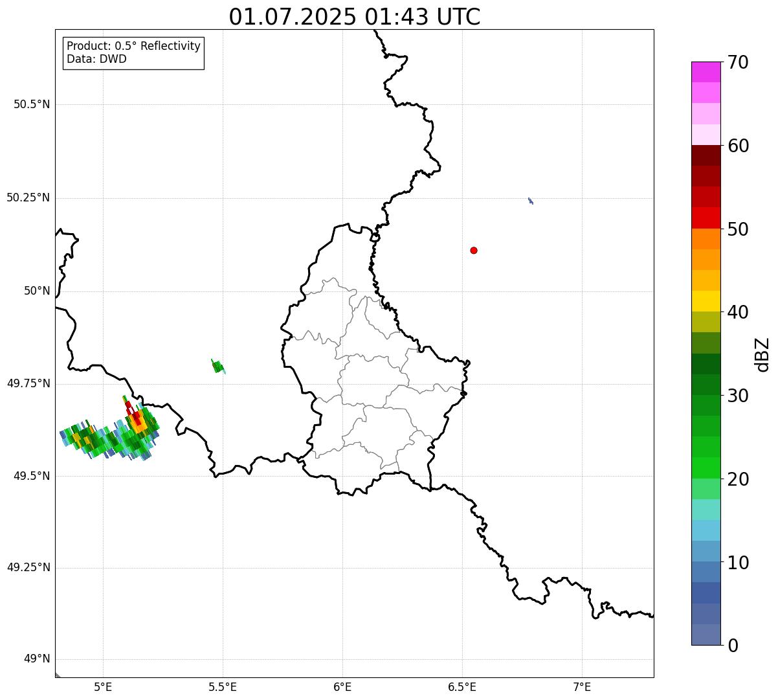Click the 6.5°E longitude label
778x700 pixels.
462,687
